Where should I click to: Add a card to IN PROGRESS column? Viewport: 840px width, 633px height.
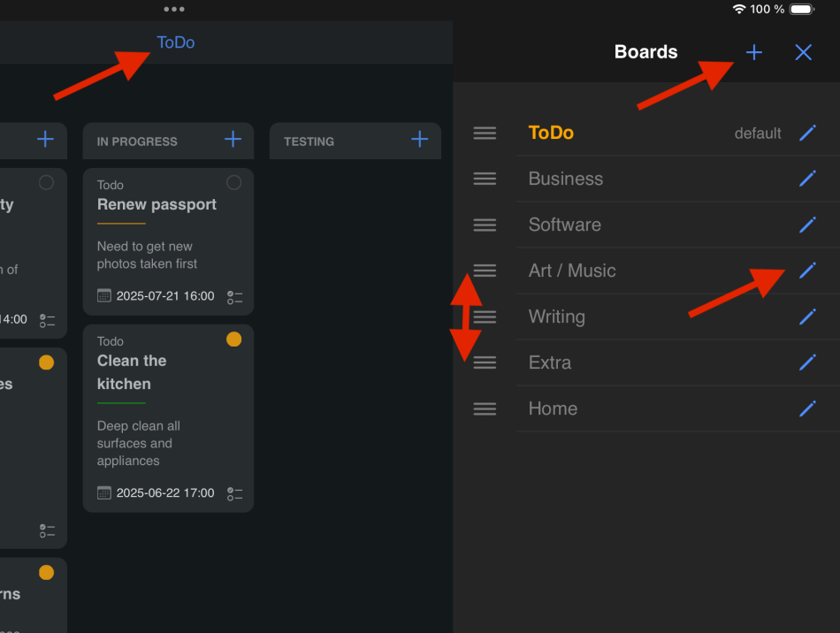[233, 140]
